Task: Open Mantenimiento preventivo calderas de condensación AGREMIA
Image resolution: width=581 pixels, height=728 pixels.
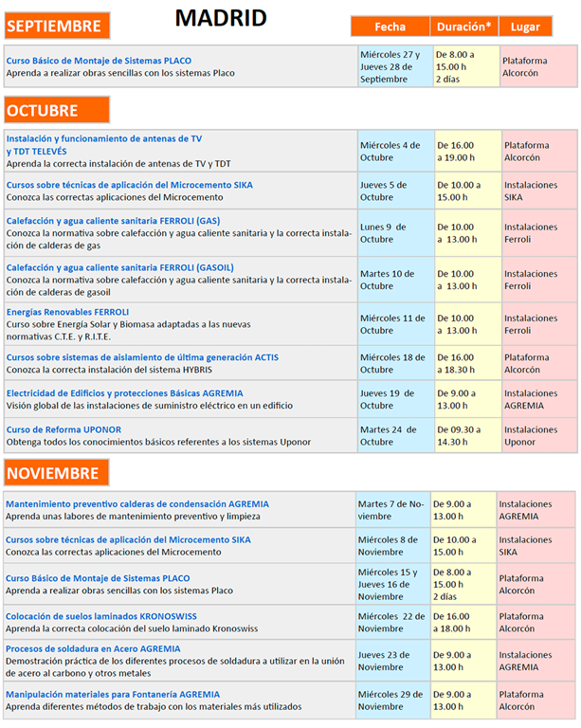Action: pos(137,504)
